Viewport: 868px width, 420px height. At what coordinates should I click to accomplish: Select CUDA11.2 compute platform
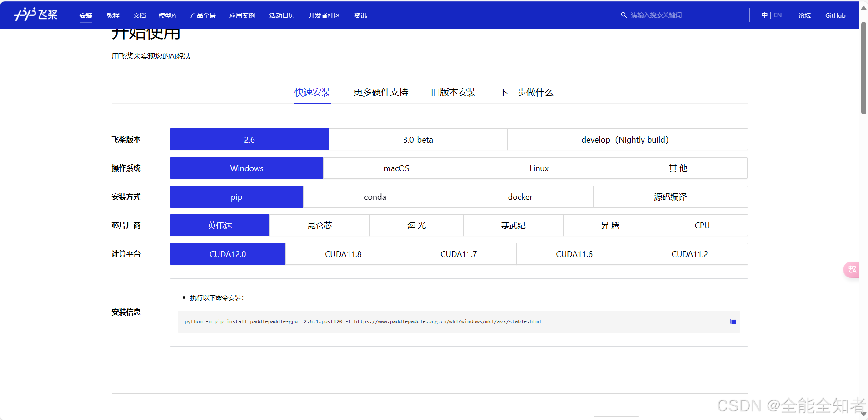coord(689,254)
